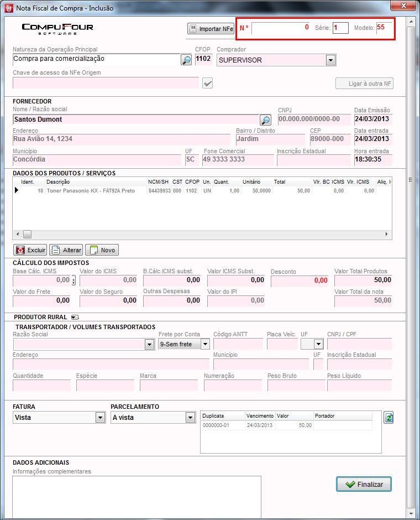Click the Importar NFe button
Screen dimensions: 420x520
pyautogui.click(x=211, y=29)
